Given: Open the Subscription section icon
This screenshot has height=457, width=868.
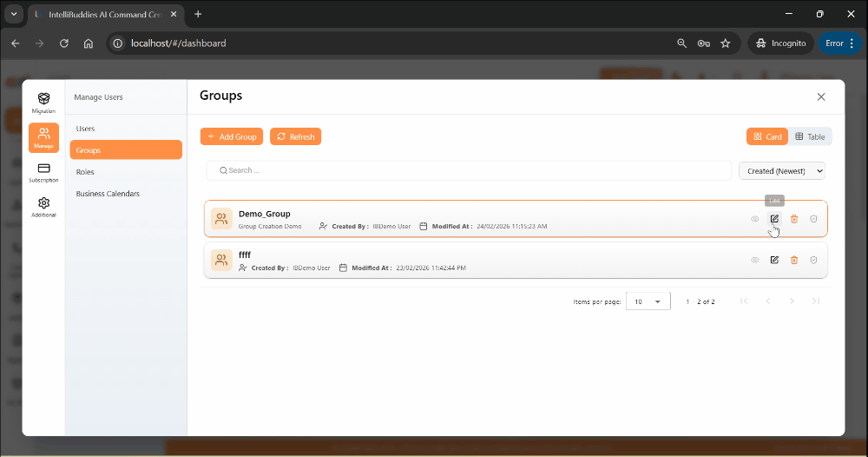Looking at the screenshot, I should coord(43,172).
